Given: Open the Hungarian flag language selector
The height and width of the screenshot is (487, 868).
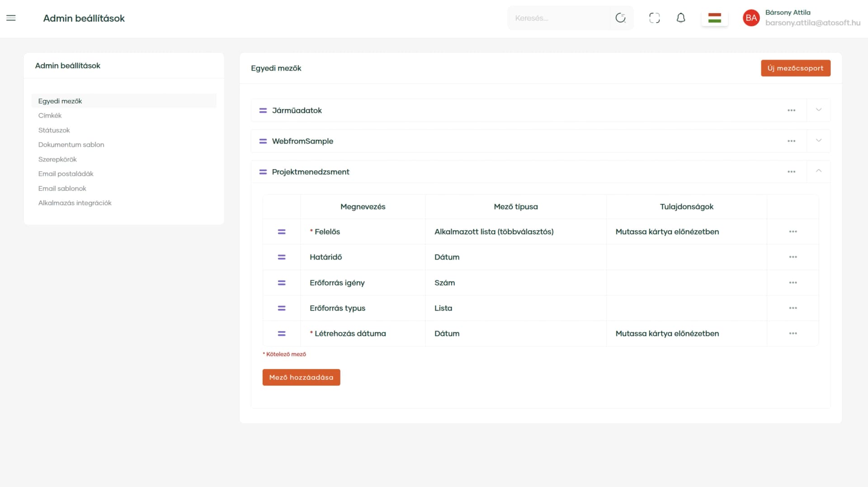Looking at the screenshot, I should 714,18.
